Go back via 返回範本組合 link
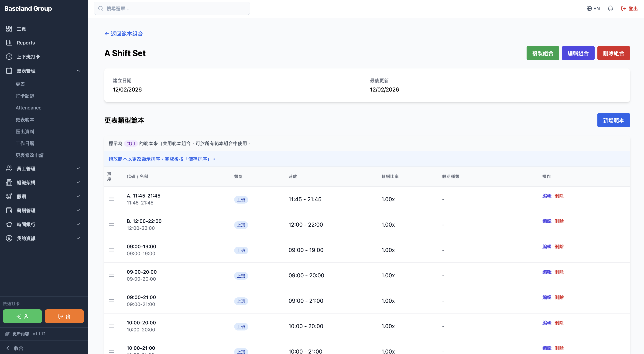The width and height of the screenshot is (644, 354). (x=123, y=34)
